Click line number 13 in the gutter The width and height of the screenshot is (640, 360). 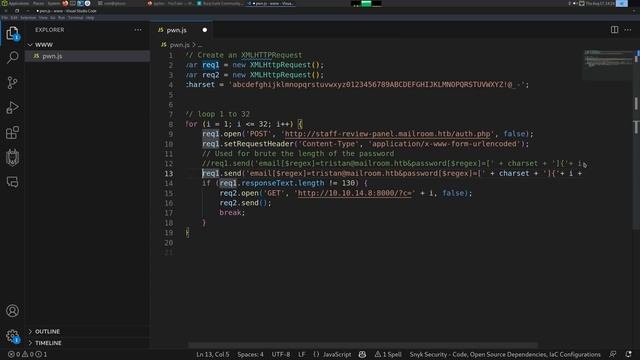point(169,173)
